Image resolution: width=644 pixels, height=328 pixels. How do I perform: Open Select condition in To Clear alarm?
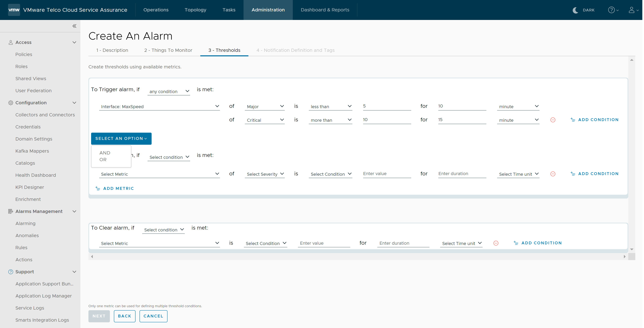163,230
